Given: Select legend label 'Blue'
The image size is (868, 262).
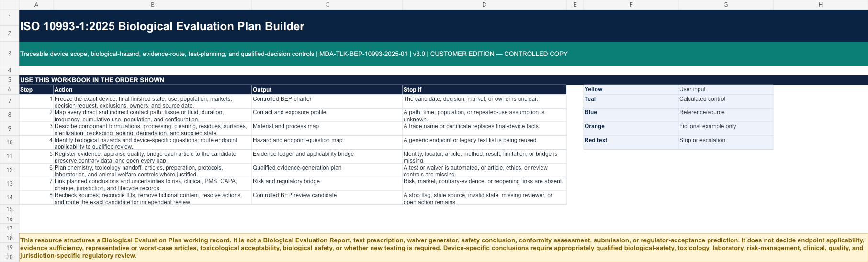Looking at the screenshot, I should click(631, 115).
